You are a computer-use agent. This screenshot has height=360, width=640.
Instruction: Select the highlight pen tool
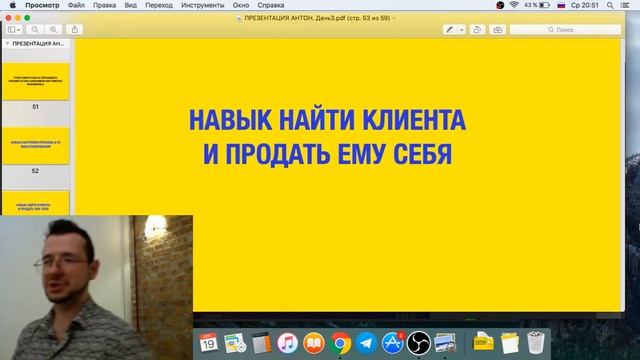point(450,29)
